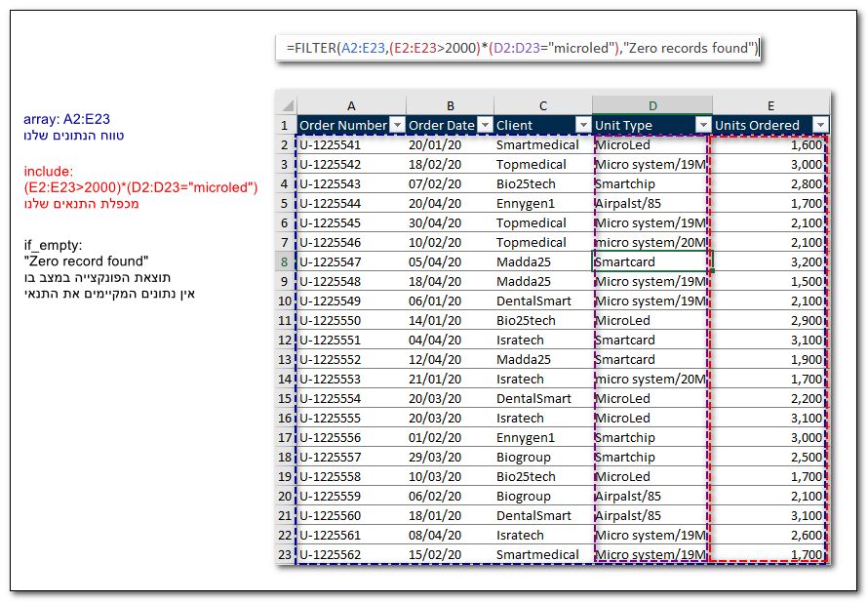Click micro system/20M in row 7
The height and width of the screenshot is (602, 868).
(x=652, y=242)
